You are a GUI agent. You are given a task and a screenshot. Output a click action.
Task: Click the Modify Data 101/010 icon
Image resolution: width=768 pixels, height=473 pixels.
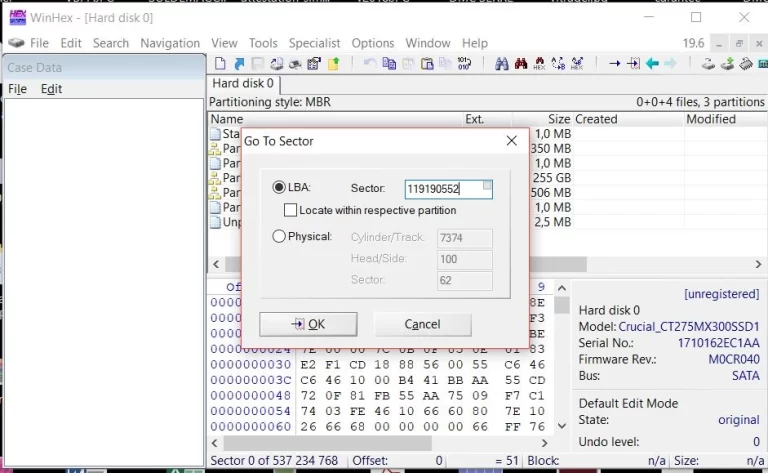[x=464, y=64]
